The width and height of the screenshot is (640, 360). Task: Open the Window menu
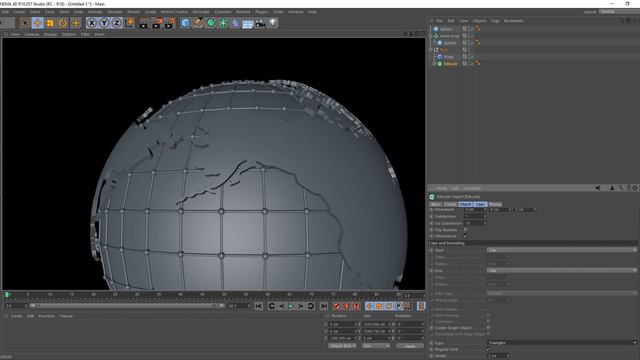(x=296, y=12)
